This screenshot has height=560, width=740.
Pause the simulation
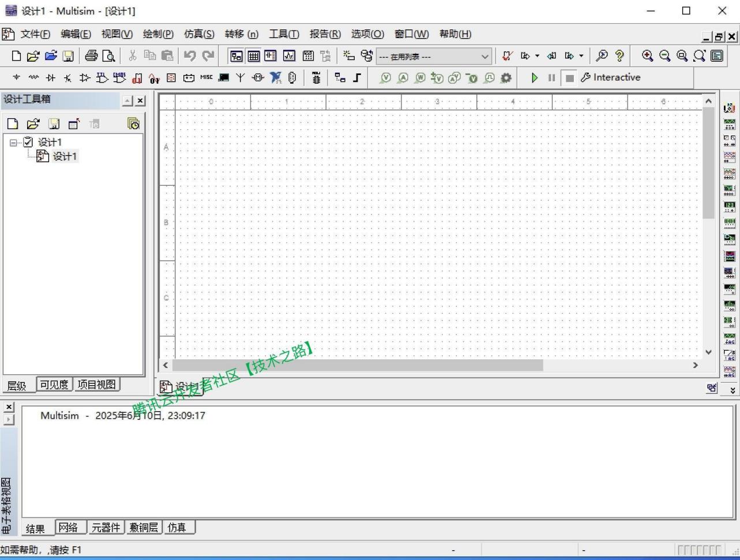click(x=551, y=77)
